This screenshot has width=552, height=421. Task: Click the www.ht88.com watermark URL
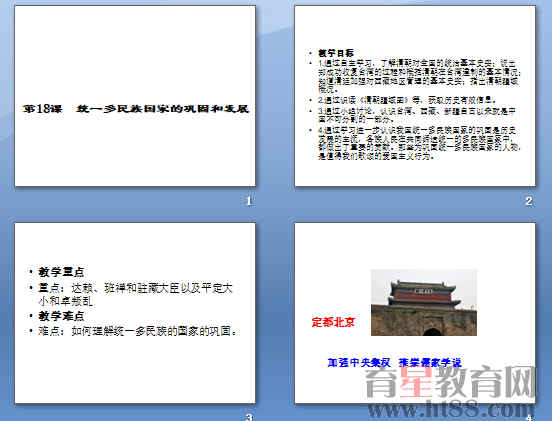pyautogui.click(x=451, y=410)
